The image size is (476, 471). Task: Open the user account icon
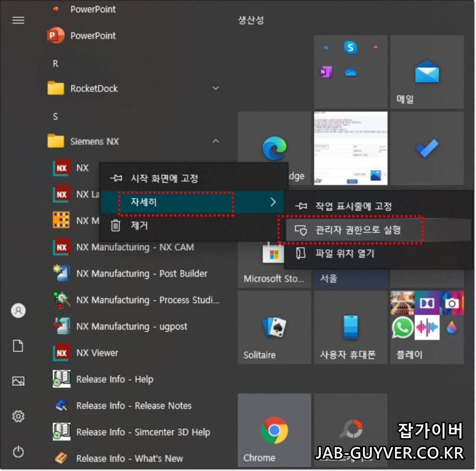[18, 310]
